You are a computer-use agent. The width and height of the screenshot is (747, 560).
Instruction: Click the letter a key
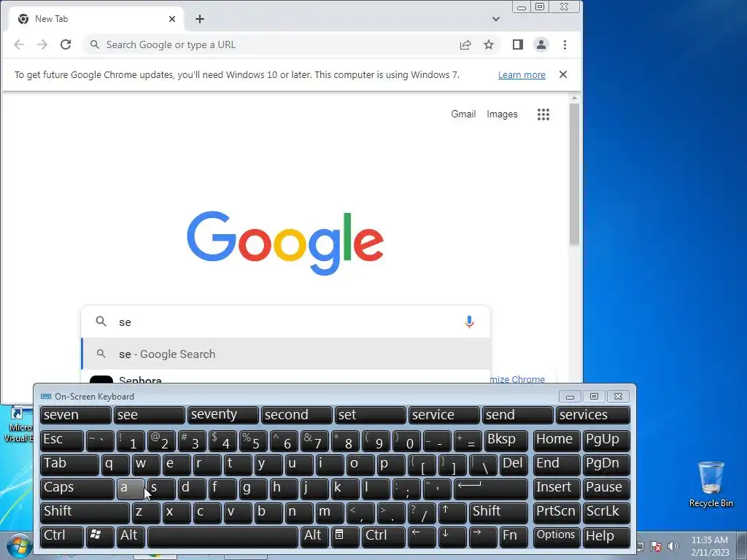[131, 488]
